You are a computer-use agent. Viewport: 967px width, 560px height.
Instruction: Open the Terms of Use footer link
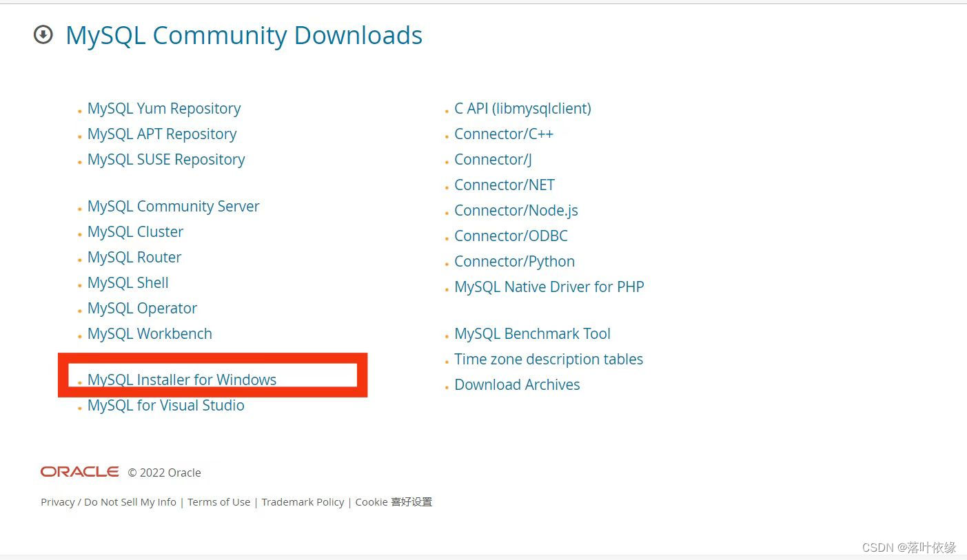[x=219, y=502]
